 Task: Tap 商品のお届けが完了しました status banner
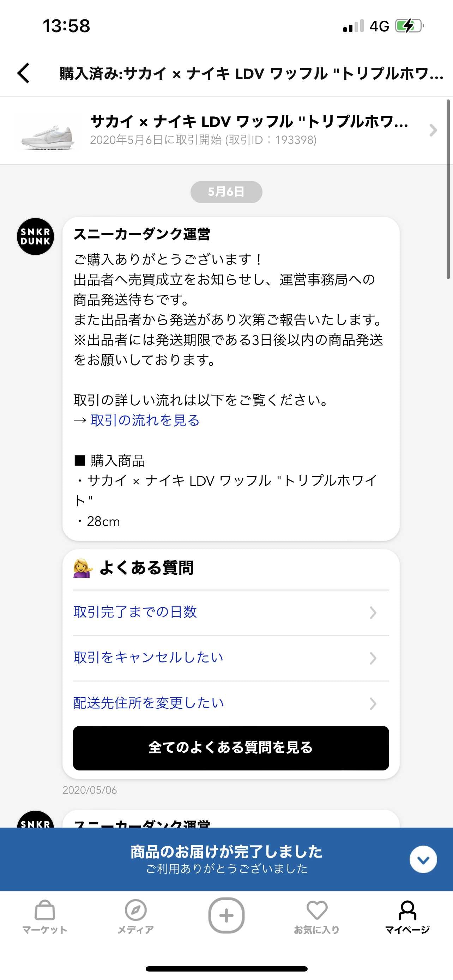(x=226, y=859)
